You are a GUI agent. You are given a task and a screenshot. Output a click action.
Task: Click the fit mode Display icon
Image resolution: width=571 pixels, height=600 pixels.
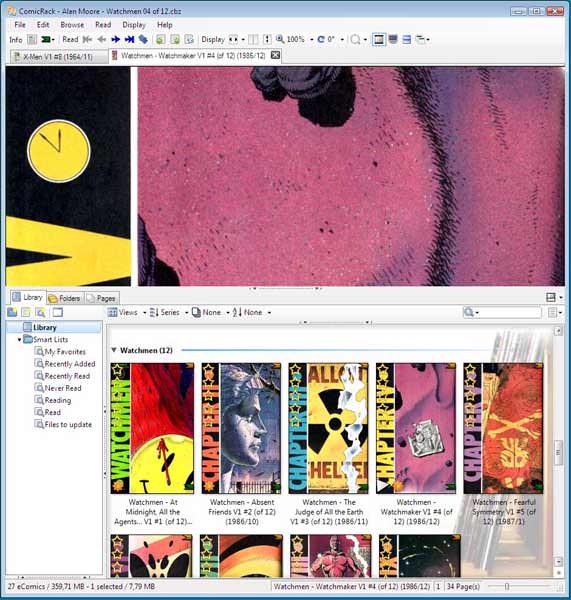[233, 39]
